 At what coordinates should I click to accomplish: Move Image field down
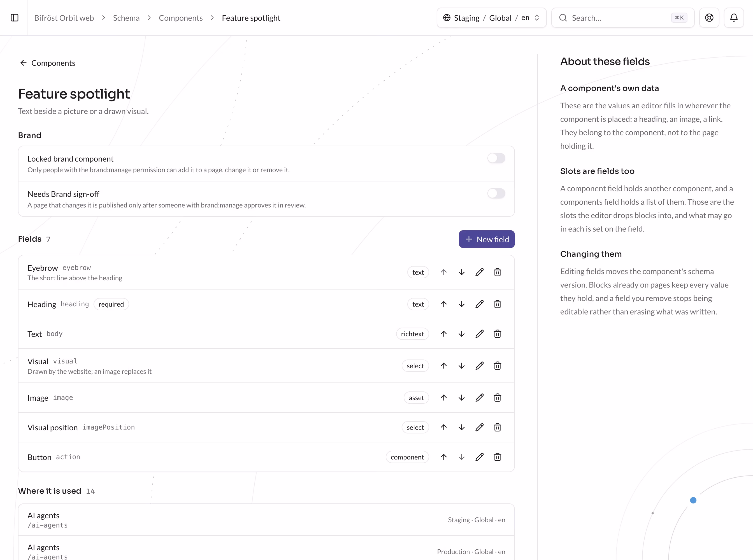click(461, 398)
